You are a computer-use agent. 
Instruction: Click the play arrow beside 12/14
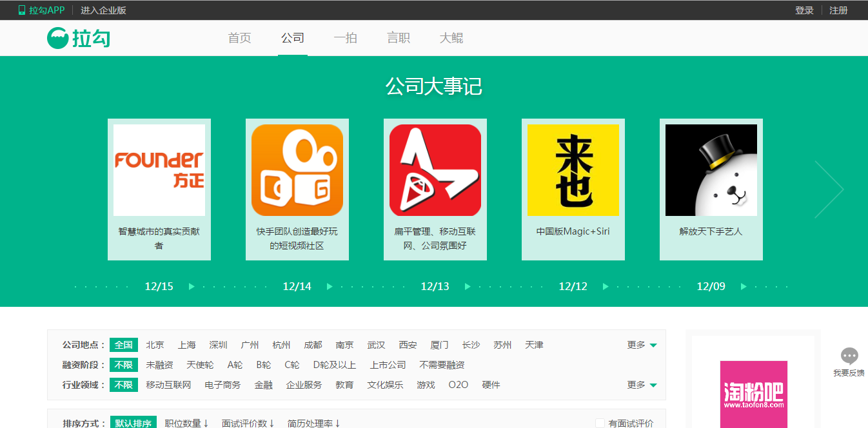pos(330,287)
